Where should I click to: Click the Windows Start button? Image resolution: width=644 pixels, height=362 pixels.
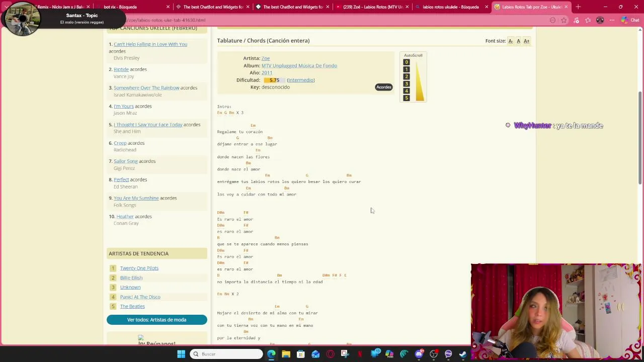coord(181,354)
